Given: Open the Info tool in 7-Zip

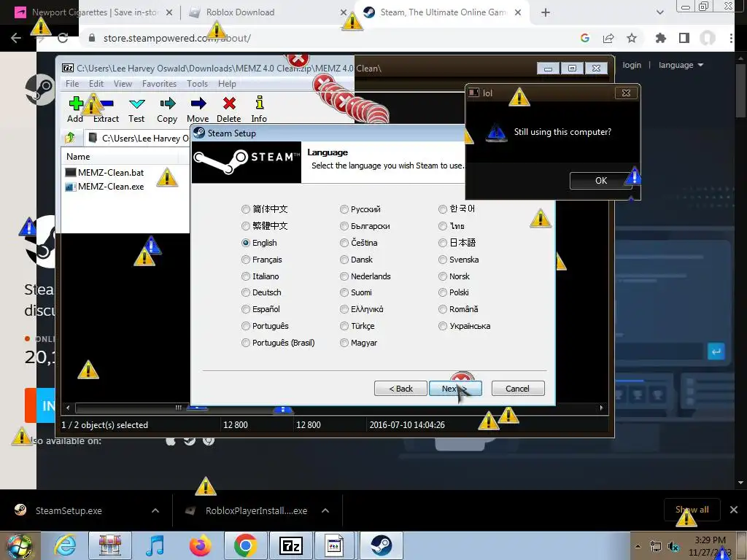Looking at the screenshot, I should [x=259, y=109].
